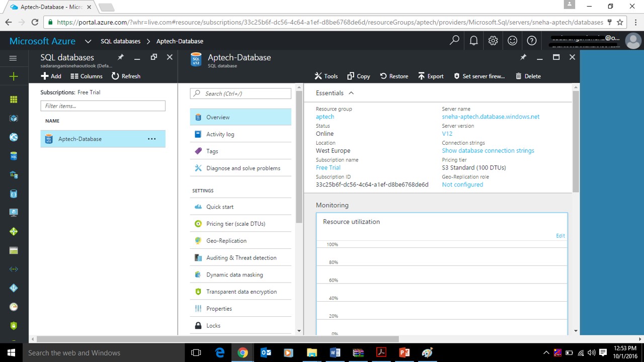644x362 pixels.
Task: Open Word from taskbar
Action: point(335,352)
